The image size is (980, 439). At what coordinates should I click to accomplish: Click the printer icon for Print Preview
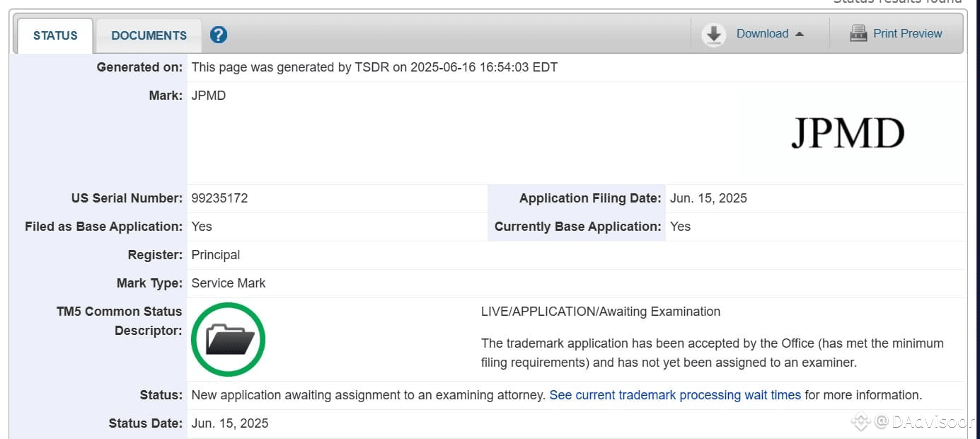pos(858,33)
